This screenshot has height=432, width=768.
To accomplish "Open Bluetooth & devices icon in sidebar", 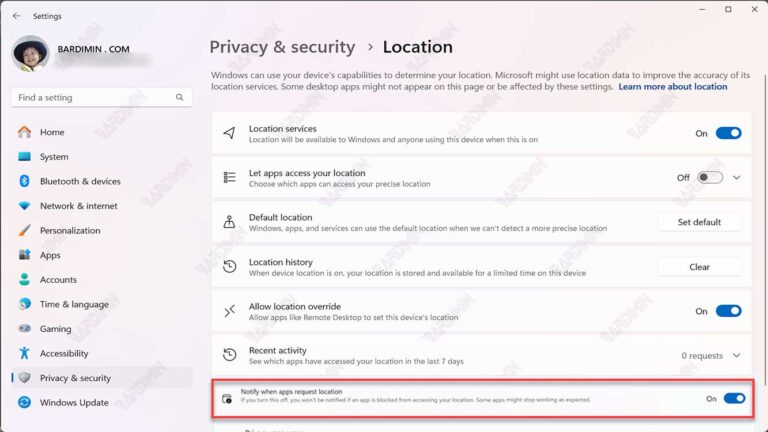I will point(24,181).
